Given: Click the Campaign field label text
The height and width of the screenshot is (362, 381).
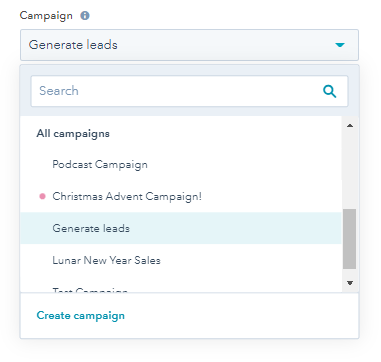Looking at the screenshot, I should [46, 16].
